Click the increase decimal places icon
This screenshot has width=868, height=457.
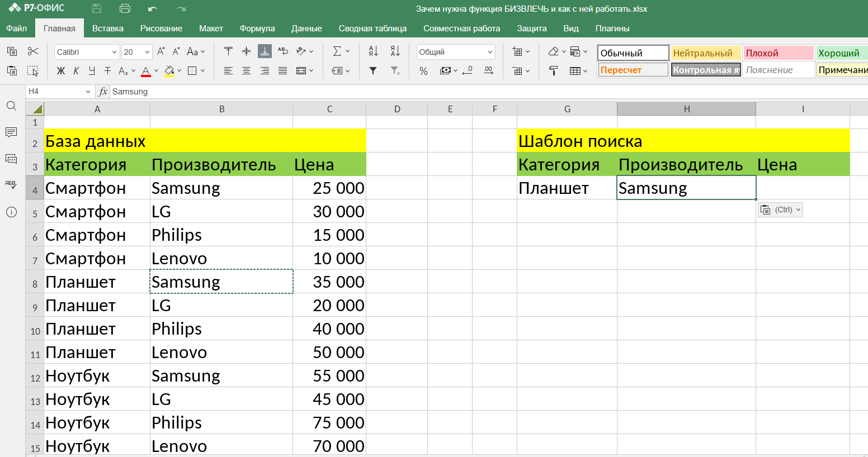coord(488,70)
